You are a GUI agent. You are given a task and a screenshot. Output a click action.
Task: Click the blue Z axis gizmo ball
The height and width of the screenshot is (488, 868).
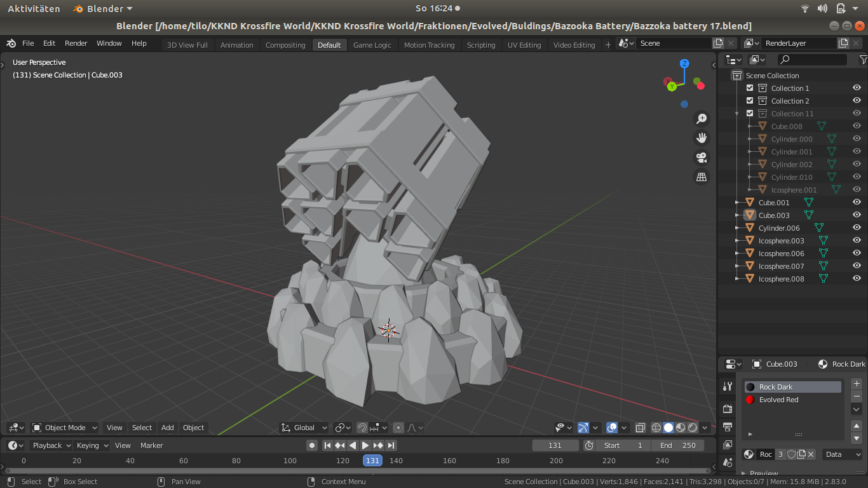coord(684,64)
